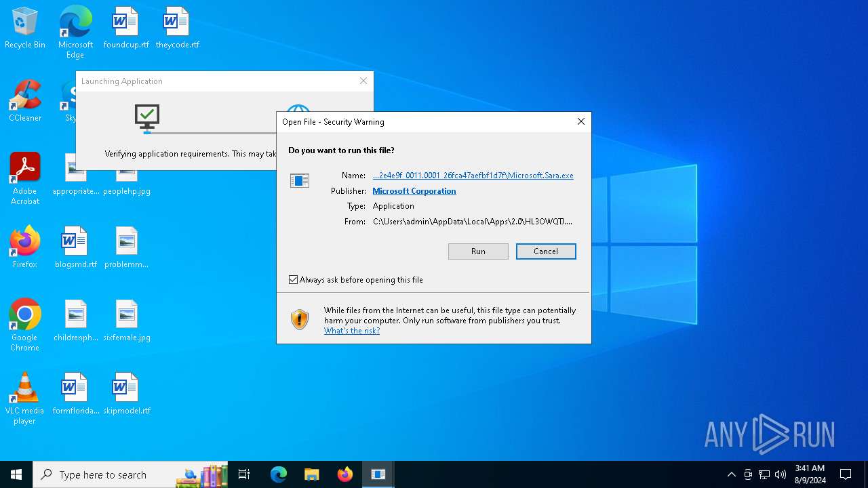
Task: Select the skipmodel.rtf desktop file
Action: coord(126,394)
